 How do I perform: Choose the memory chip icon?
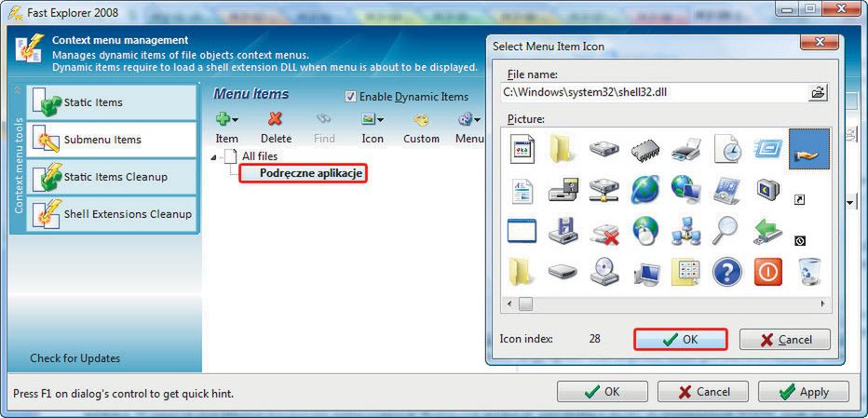645,150
